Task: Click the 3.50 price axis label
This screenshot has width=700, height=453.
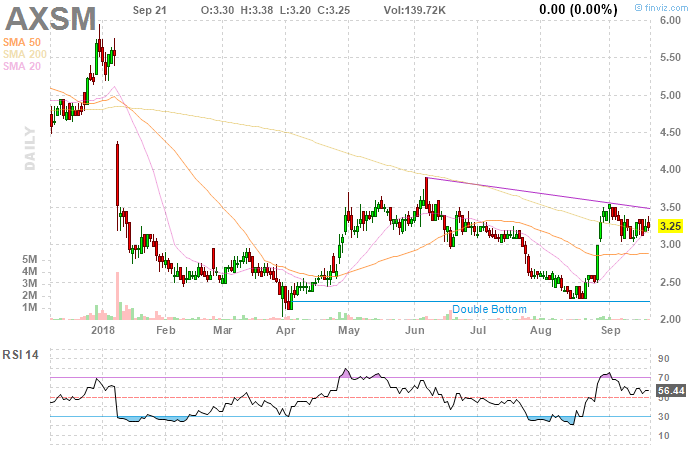Action: (x=670, y=207)
